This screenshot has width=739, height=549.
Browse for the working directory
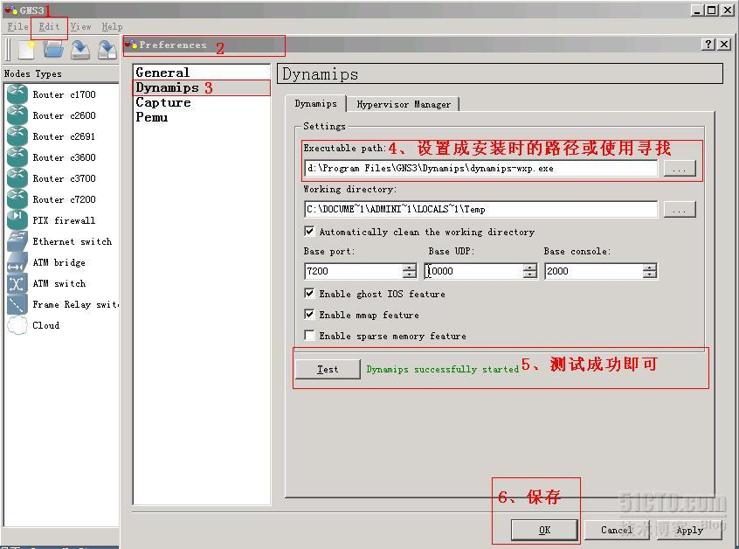(x=679, y=209)
